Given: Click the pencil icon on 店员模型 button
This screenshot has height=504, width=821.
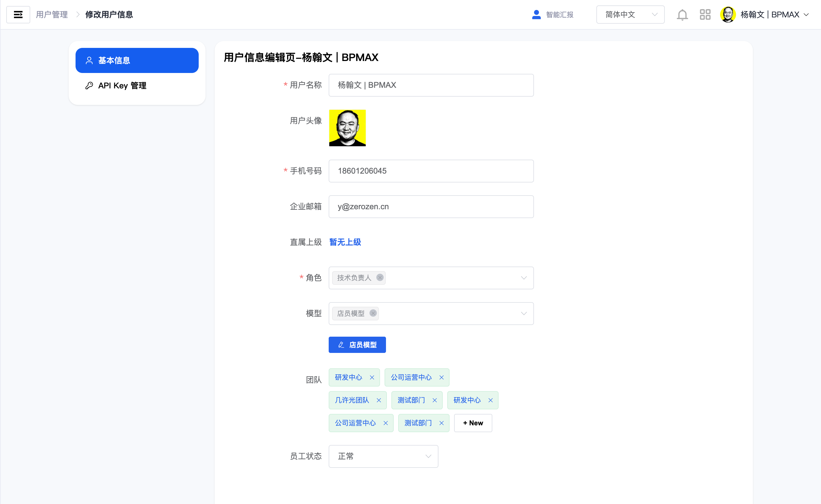Looking at the screenshot, I should [x=341, y=345].
